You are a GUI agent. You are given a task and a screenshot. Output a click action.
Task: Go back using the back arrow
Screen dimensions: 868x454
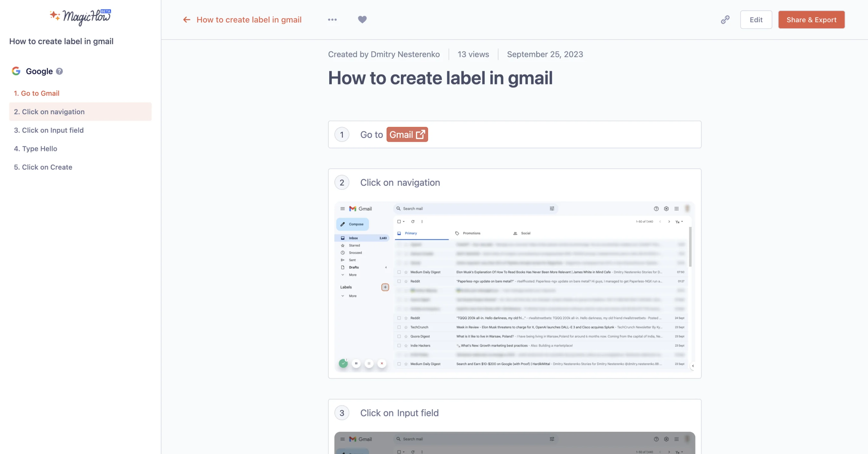click(x=187, y=20)
